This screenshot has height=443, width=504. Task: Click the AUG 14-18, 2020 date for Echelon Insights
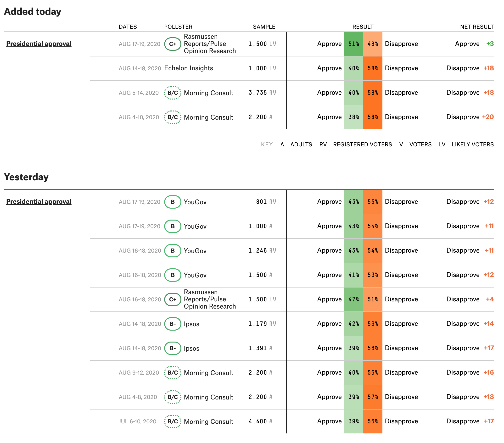pos(140,68)
